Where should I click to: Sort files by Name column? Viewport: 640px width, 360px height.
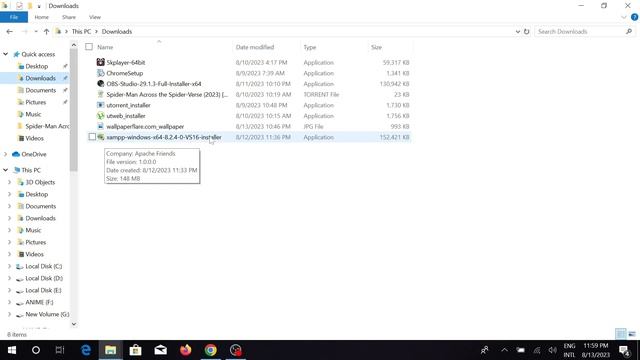pos(105,47)
